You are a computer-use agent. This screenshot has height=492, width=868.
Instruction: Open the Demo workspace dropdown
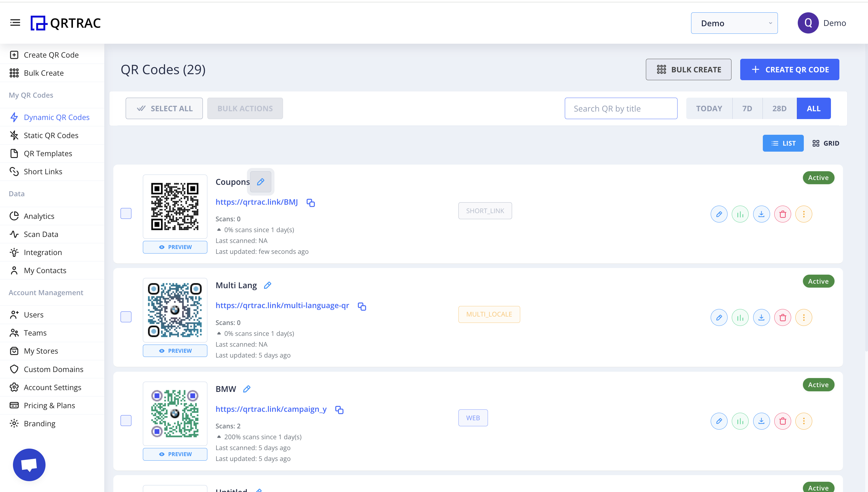[x=734, y=23]
